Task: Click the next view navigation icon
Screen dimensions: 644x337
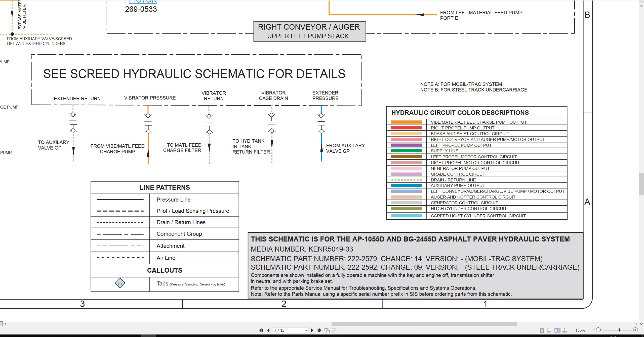Action: [335, 330]
